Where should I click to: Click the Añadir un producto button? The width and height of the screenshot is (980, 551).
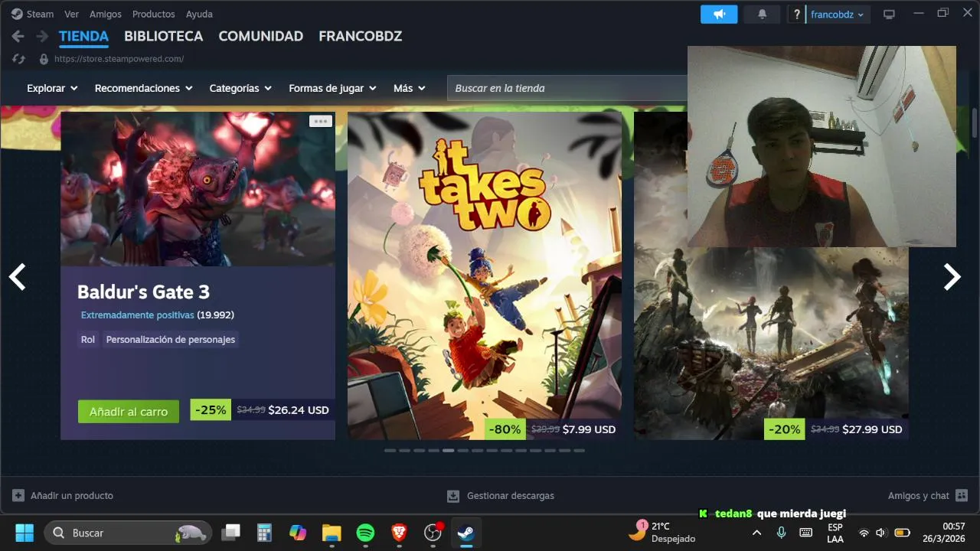click(x=63, y=495)
